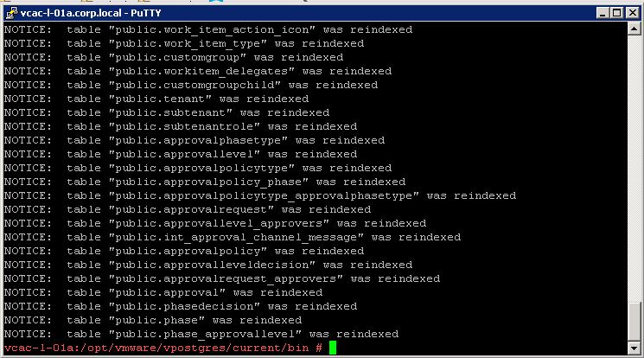
Task: Click the scrollbar thumb handle
Action: (x=634, y=323)
